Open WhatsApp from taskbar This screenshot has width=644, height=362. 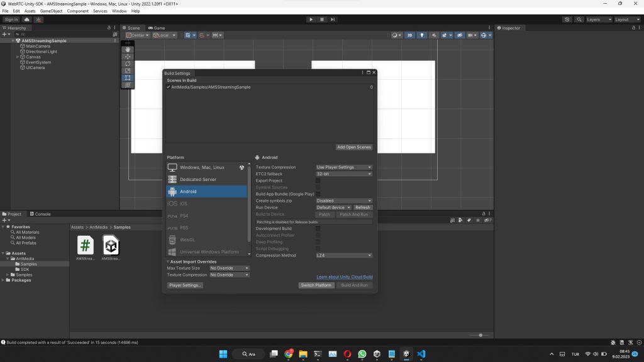pyautogui.click(x=362, y=354)
